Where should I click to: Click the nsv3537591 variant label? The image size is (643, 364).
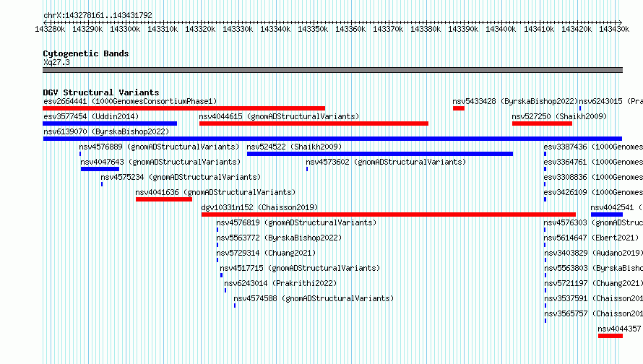tap(593, 298)
